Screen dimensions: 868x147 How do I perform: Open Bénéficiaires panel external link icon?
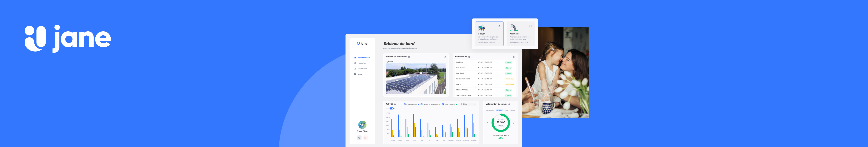[x=514, y=57]
